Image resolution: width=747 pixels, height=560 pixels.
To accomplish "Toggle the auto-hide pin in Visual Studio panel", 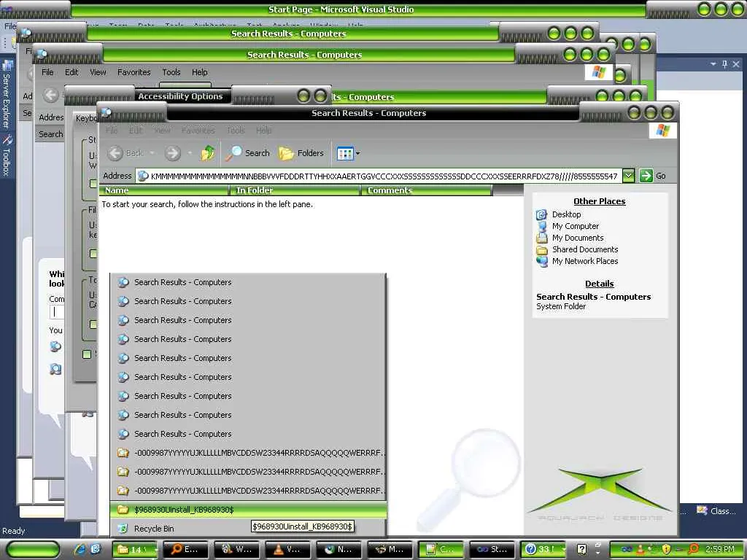I will click(724, 64).
